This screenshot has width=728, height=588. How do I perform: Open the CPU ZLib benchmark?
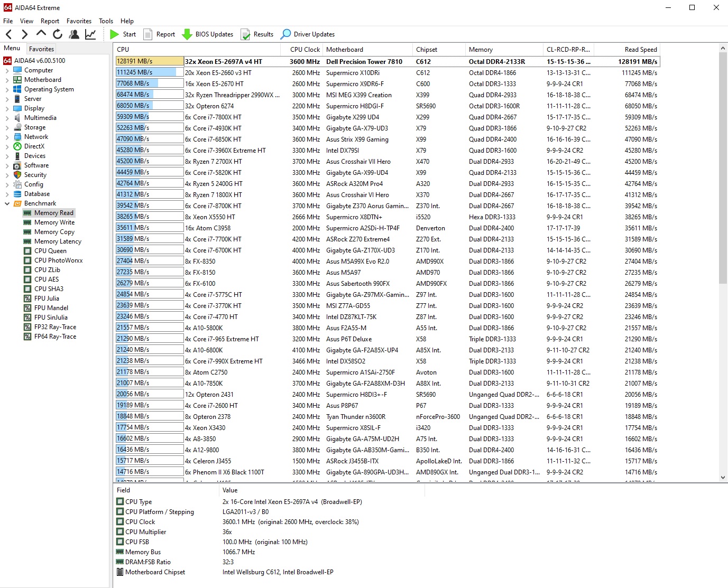coord(47,270)
